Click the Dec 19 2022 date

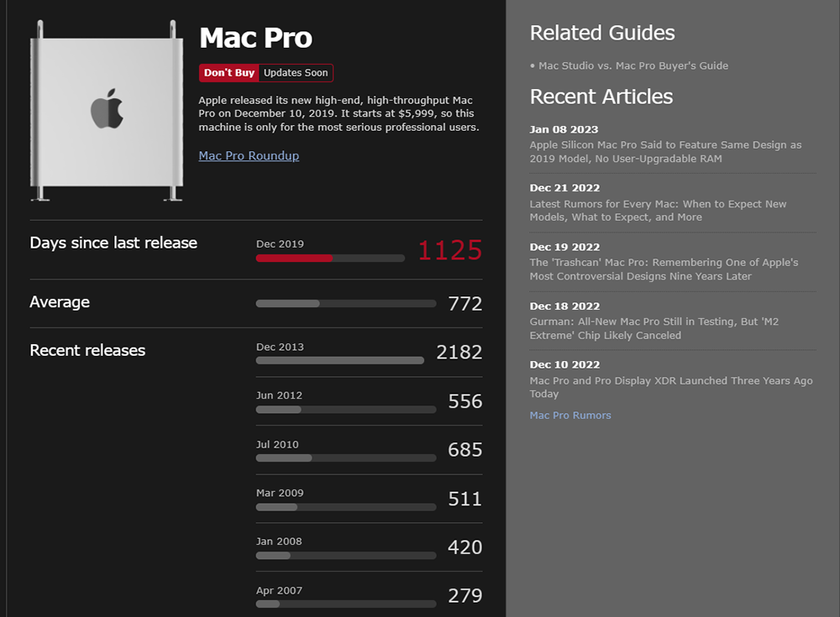point(564,248)
